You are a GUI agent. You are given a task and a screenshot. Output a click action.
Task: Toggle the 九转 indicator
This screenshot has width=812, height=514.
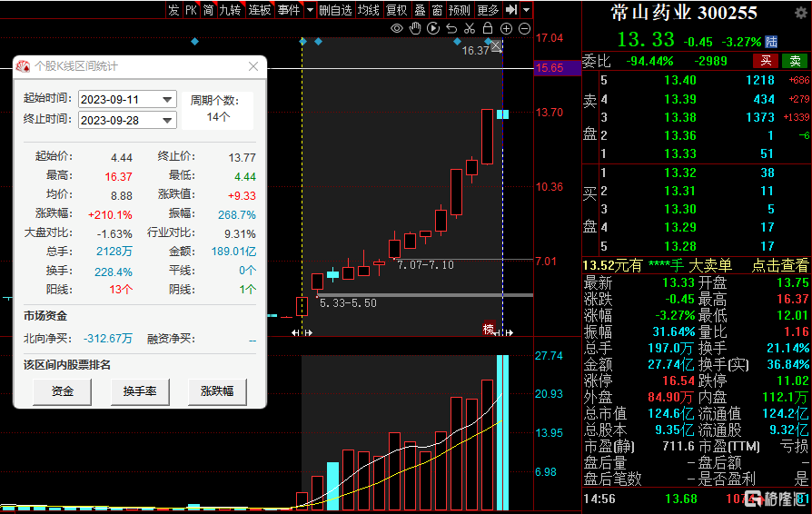pyautogui.click(x=230, y=10)
